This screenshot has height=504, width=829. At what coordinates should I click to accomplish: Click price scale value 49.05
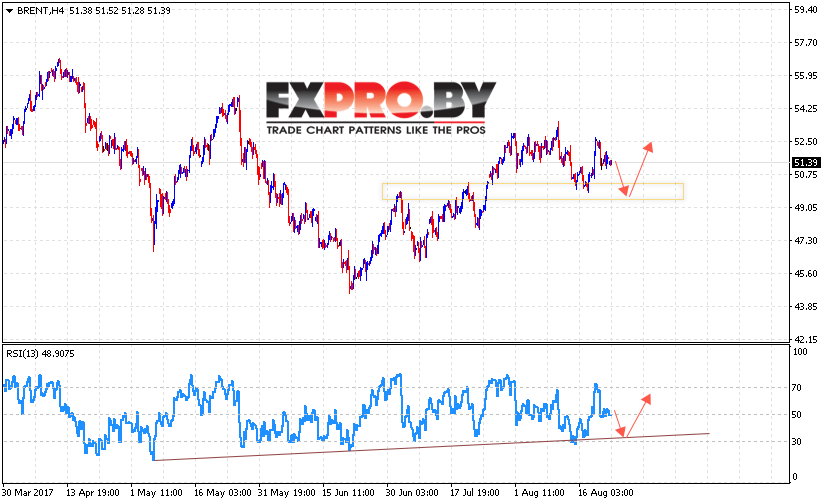click(x=805, y=208)
